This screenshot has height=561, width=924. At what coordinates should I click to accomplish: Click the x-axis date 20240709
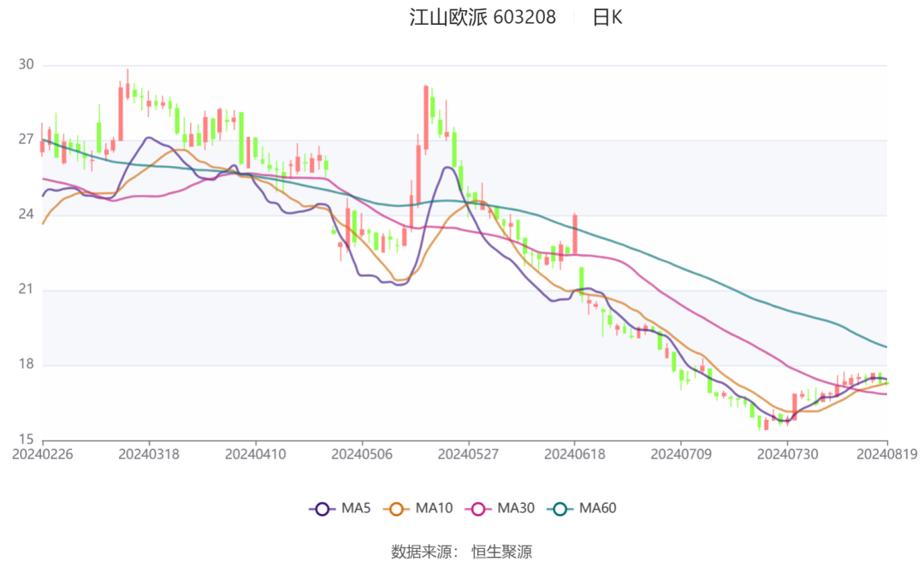point(681,454)
